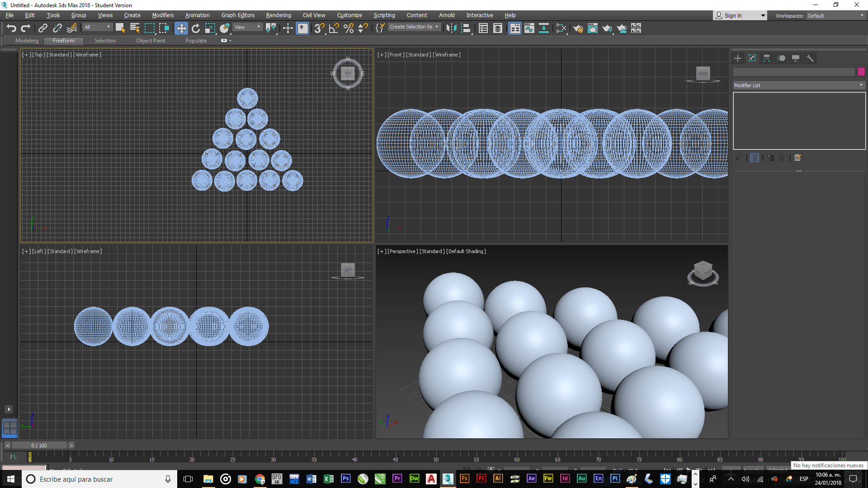Click the [Default Shading] label in Perspective
The width and height of the screenshot is (868, 488).
(x=466, y=251)
